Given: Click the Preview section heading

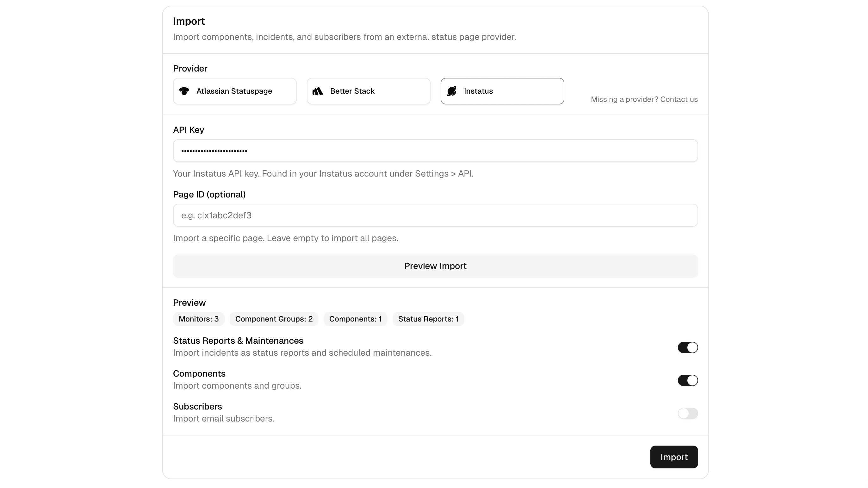Looking at the screenshot, I should pyautogui.click(x=189, y=303).
